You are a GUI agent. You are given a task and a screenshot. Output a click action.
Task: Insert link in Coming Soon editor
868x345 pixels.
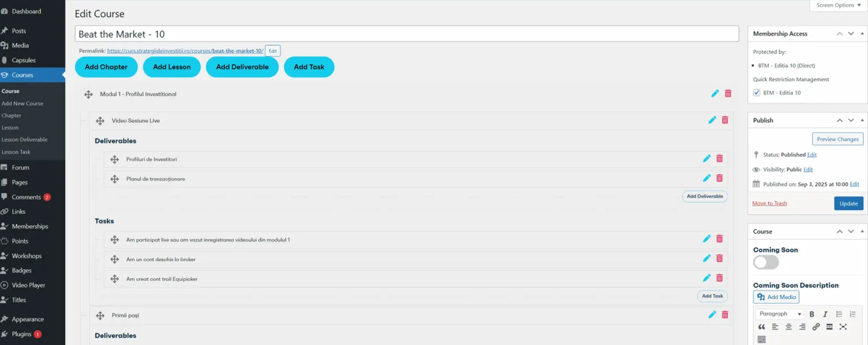tap(816, 327)
